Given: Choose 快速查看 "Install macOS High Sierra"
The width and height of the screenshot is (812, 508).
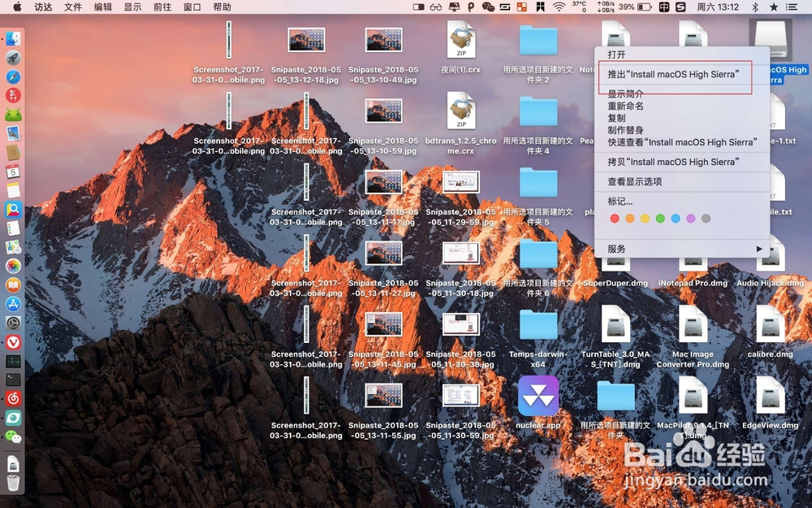Looking at the screenshot, I should (681, 142).
